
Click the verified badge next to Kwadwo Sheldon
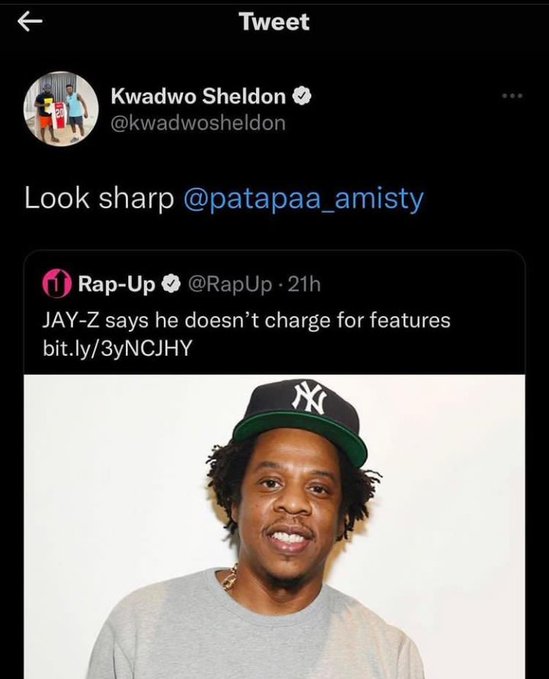[x=302, y=96]
